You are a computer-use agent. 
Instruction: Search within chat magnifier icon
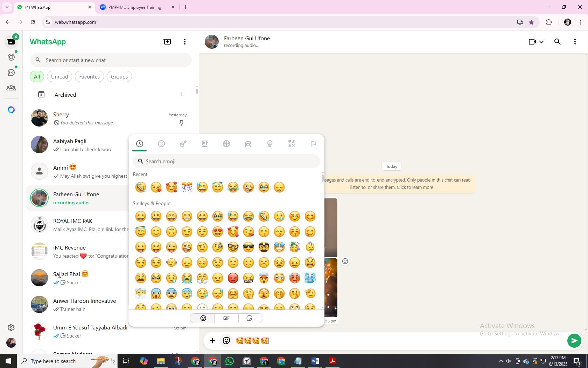click(558, 42)
